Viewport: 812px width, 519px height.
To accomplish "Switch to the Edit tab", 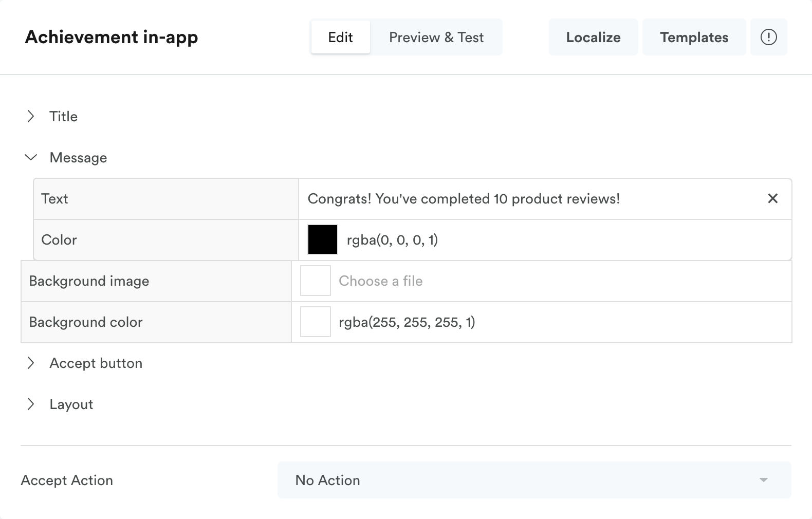I will pos(340,37).
